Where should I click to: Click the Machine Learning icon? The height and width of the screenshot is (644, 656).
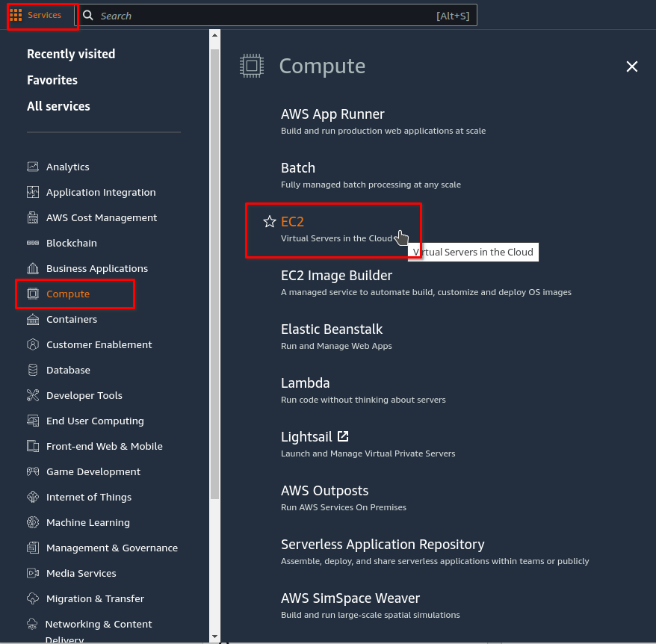coord(33,522)
